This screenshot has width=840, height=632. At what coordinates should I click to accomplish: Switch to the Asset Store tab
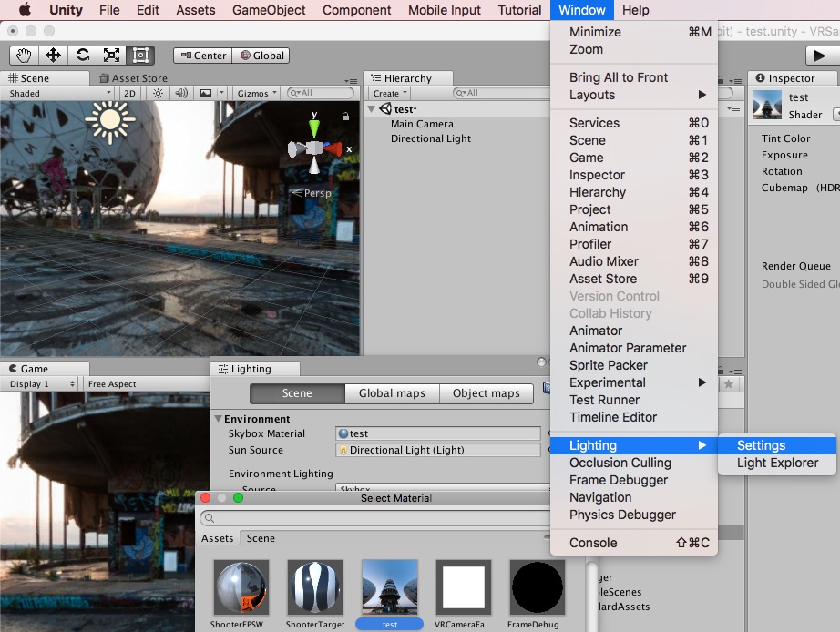tap(134, 78)
